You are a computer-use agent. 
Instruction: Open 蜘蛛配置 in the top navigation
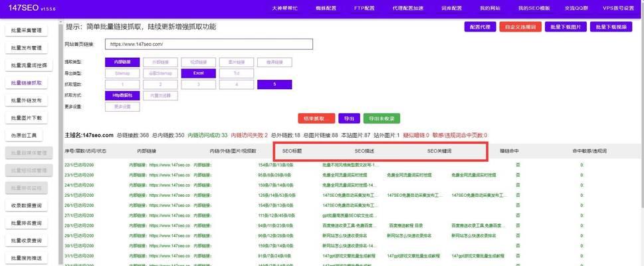click(326, 8)
